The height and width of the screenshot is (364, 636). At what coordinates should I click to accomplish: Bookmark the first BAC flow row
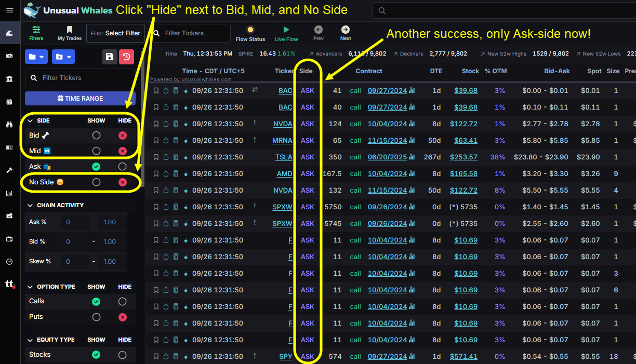(x=156, y=90)
